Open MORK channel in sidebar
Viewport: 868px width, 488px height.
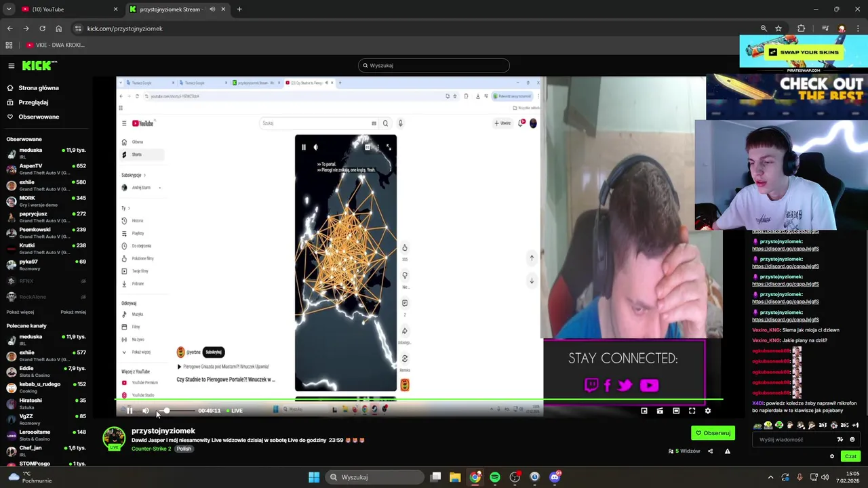click(46, 201)
